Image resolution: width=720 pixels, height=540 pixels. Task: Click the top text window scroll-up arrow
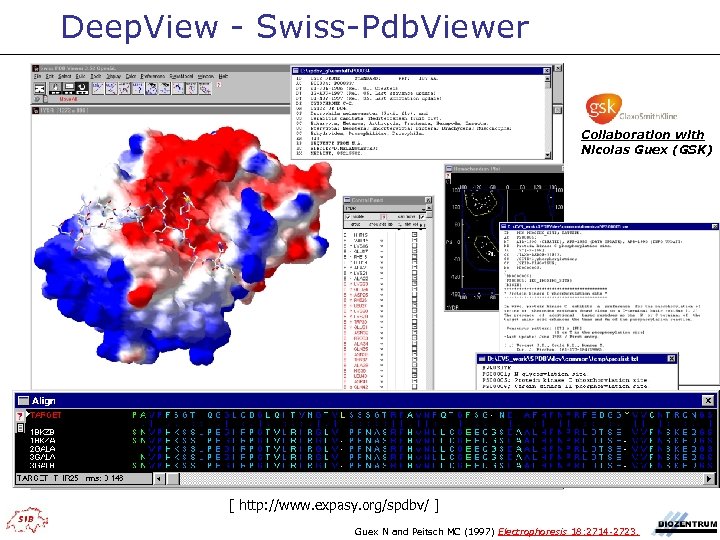[x=547, y=79]
